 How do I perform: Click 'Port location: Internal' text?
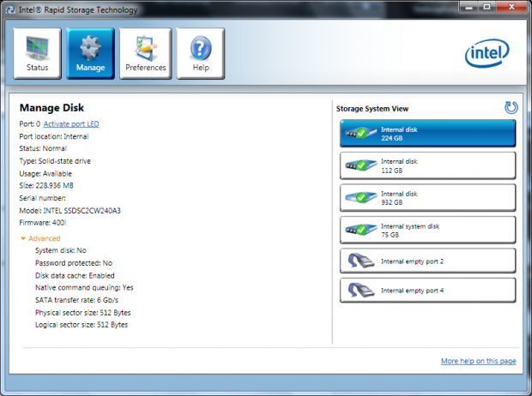54,136
